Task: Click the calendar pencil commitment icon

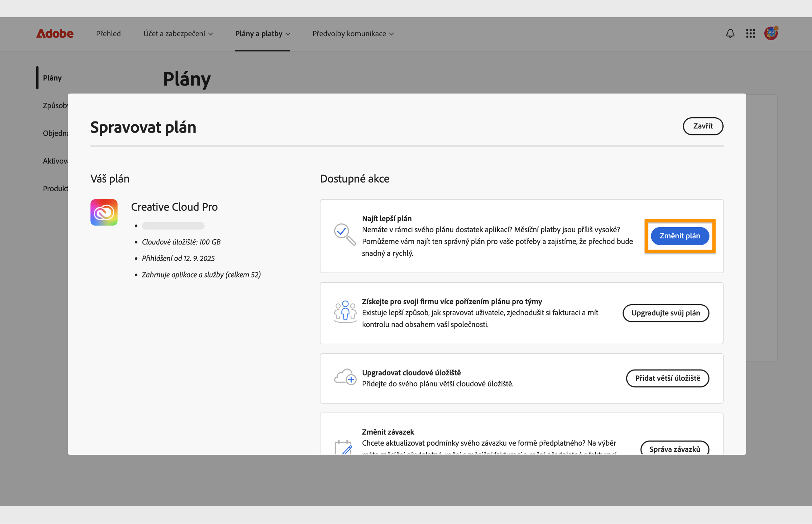Action: (x=343, y=448)
